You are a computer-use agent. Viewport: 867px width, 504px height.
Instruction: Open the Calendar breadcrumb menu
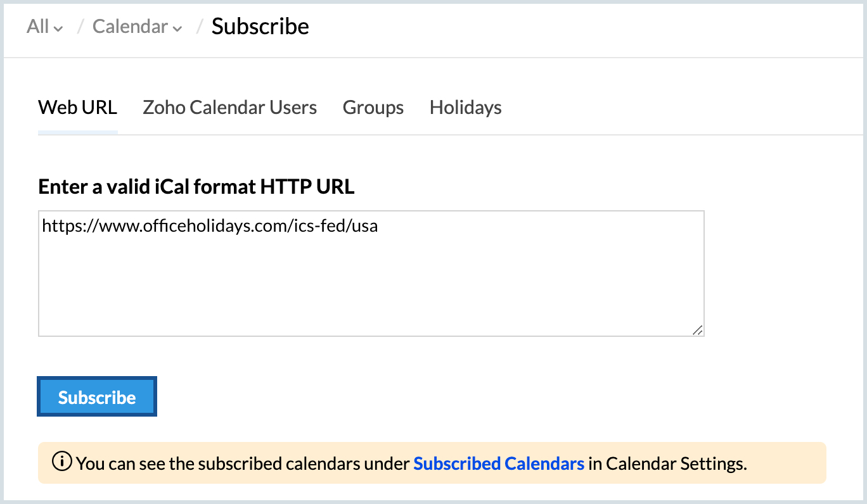pos(138,26)
